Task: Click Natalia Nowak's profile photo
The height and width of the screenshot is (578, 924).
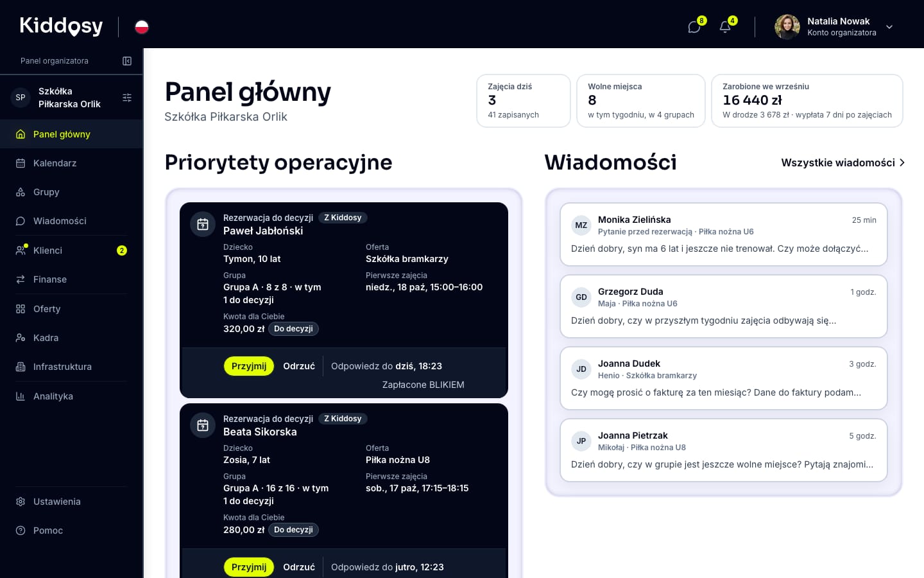Action: coord(787,27)
